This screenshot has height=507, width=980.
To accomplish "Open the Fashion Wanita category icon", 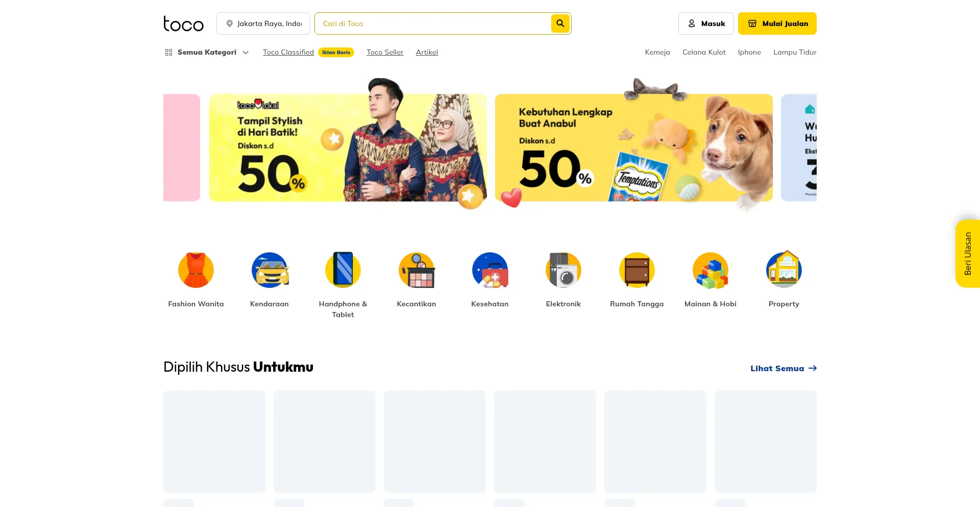I will tap(196, 270).
